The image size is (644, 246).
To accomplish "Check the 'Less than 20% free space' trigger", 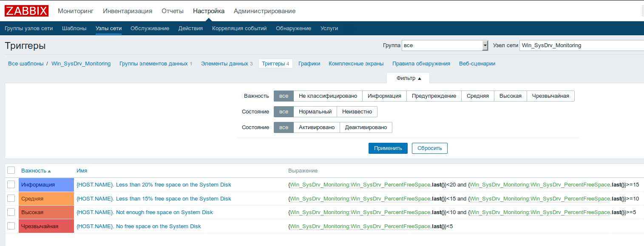I will tap(11, 184).
